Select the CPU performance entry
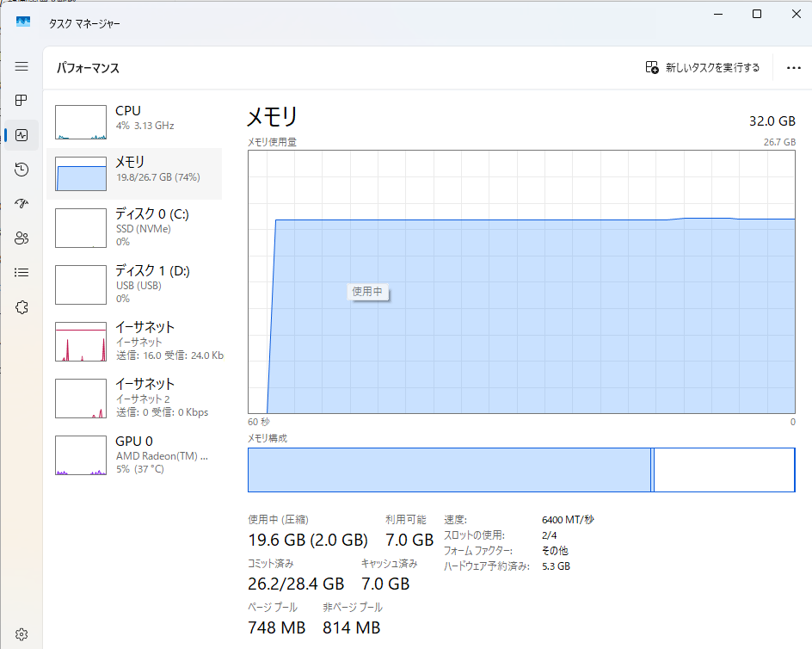The image size is (812, 649). 134,122
